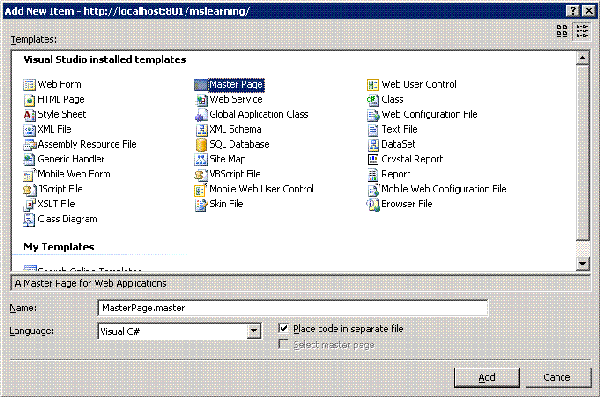Select the VBScript File template icon

[201, 175]
